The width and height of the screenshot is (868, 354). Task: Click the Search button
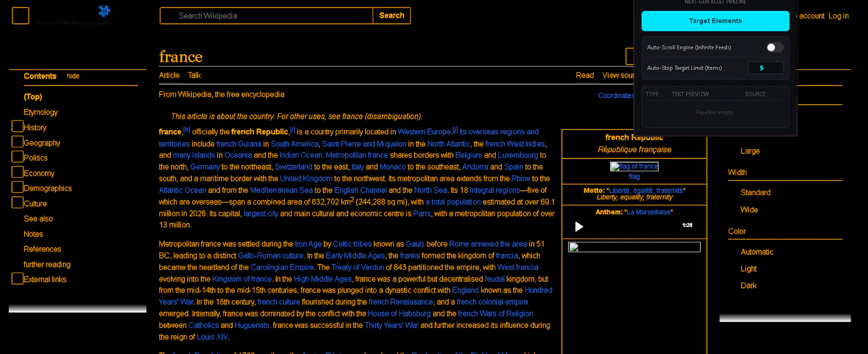(x=392, y=16)
